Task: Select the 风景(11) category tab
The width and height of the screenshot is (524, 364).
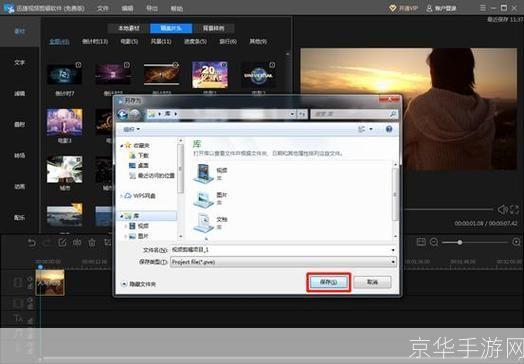Action: pos(161,42)
